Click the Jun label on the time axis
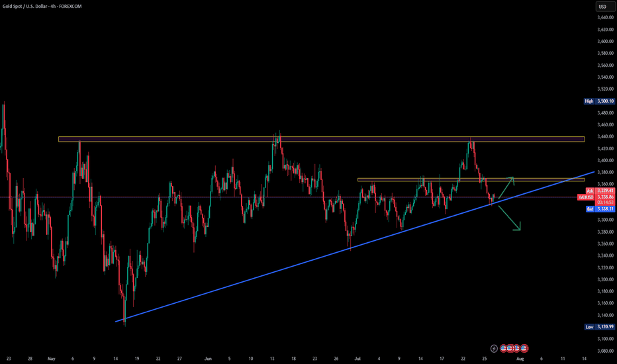The height and width of the screenshot is (364, 617). coord(208,359)
